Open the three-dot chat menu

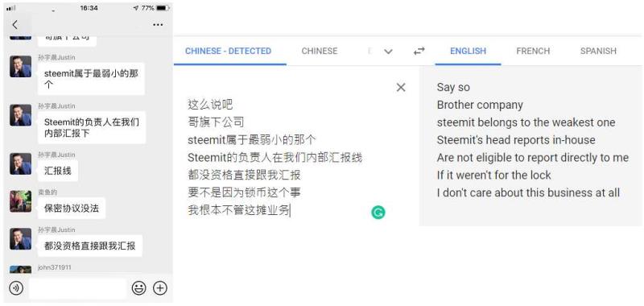tap(158, 25)
